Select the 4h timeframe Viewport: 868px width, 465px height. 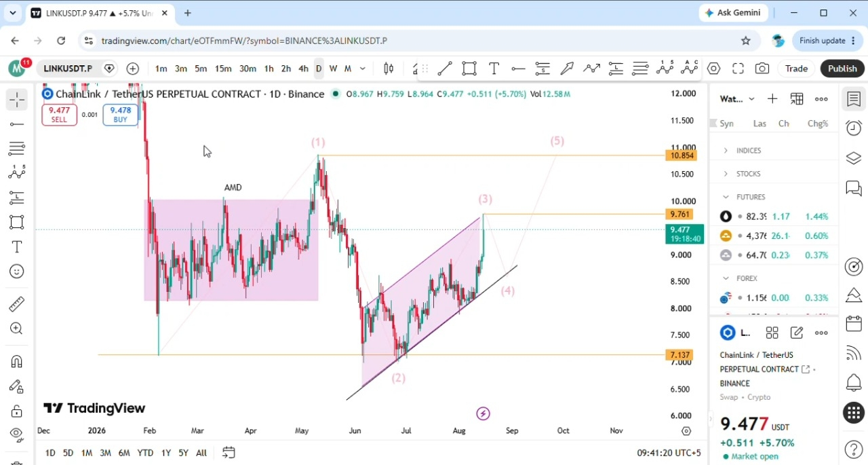303,69
